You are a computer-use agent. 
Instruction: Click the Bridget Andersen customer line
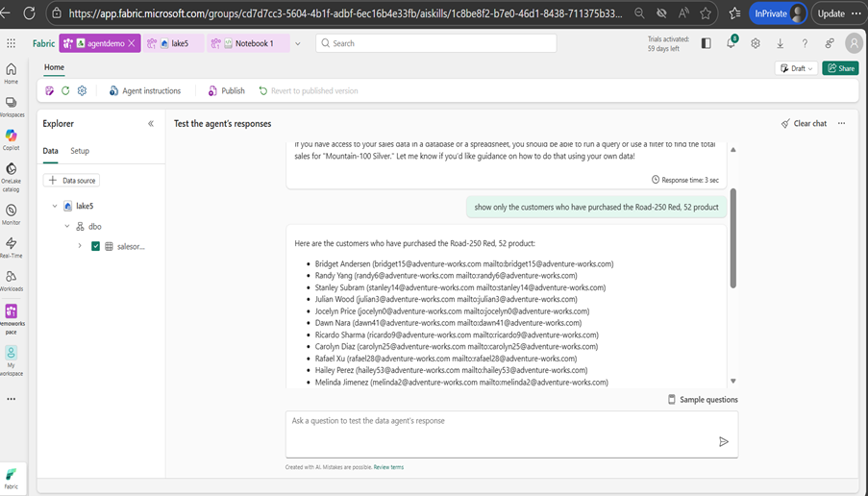tap(464, 264)
